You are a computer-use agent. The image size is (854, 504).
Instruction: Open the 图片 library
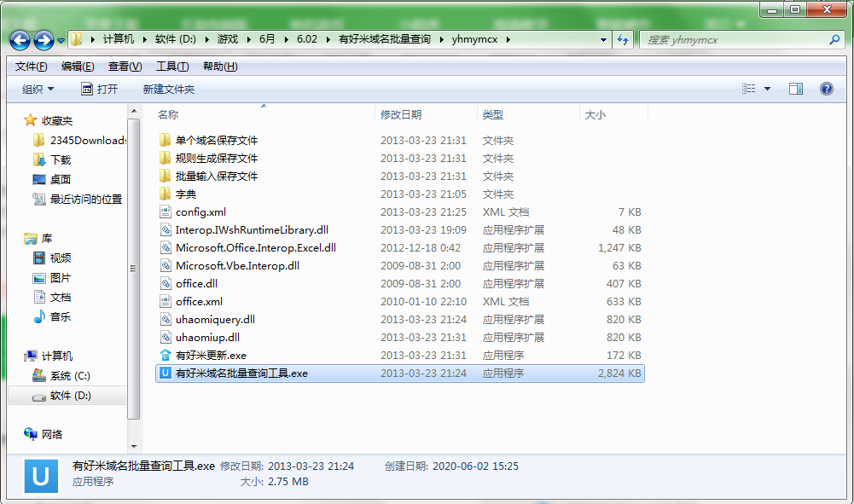coord(61,277)
